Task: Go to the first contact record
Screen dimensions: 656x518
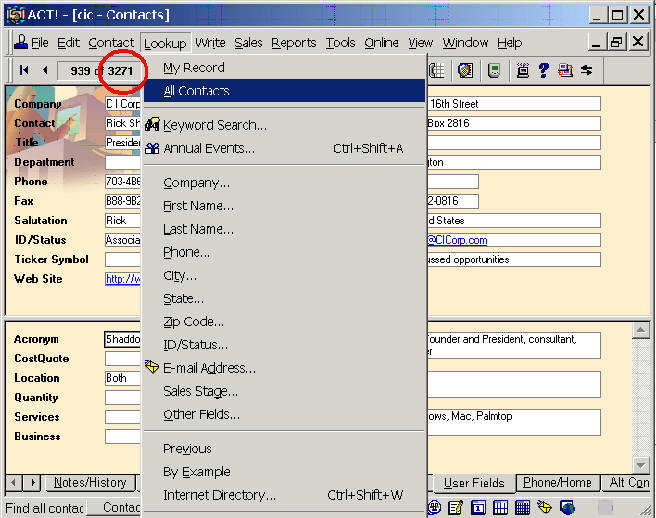Action: 24,70
